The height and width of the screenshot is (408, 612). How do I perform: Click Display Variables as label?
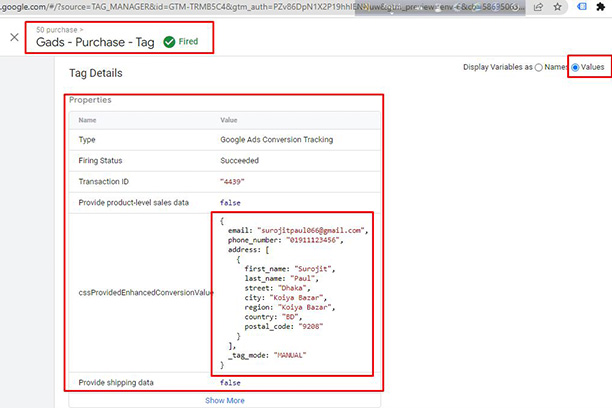[498, 67]
